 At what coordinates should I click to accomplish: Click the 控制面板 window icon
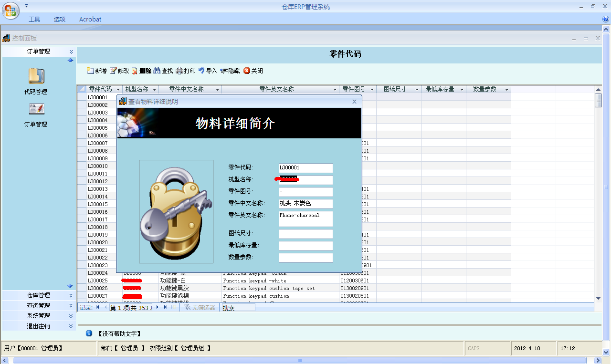click(x=6, y=38)
